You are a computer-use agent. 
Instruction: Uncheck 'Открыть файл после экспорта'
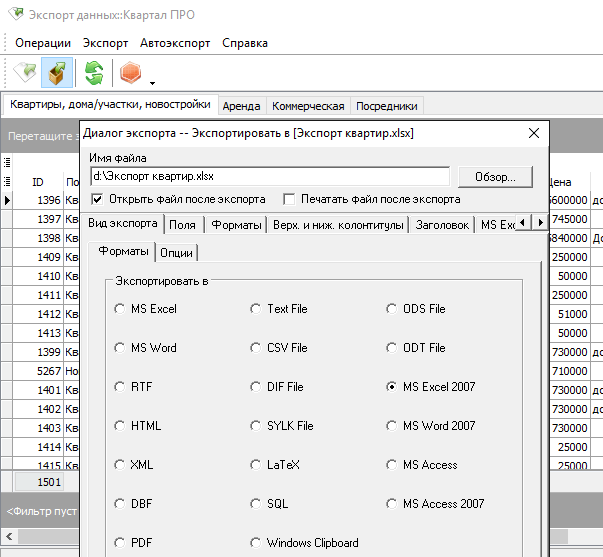click(97, 198)
